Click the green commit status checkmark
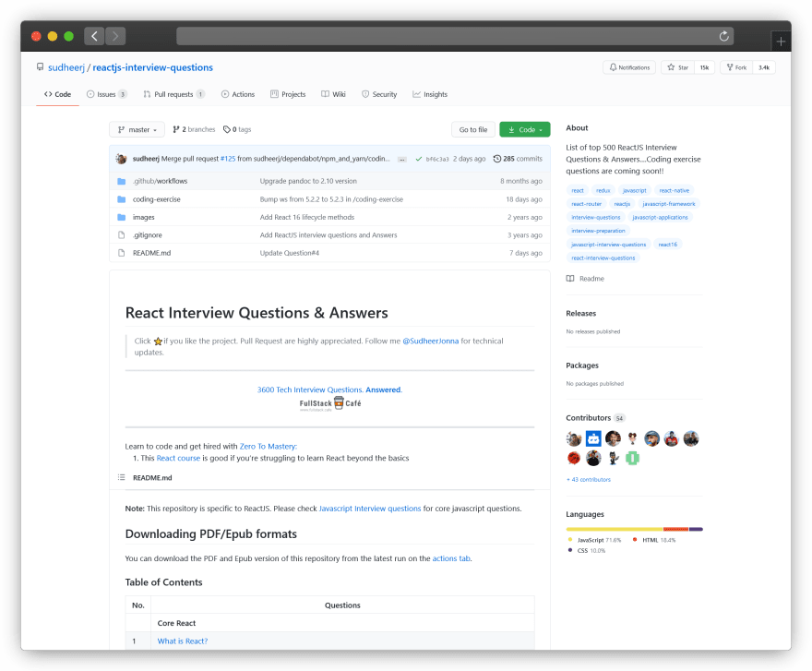The height and width of the screenshot is (671, 812). 418,159
